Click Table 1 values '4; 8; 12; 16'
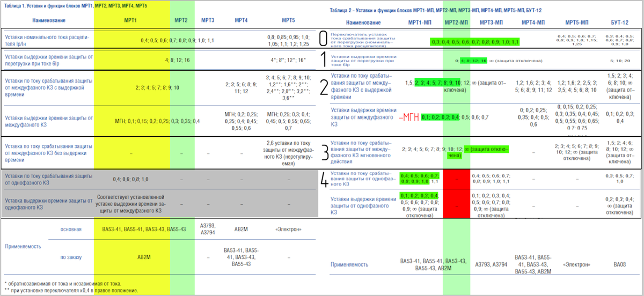The image size is (644, 296). pyautogui.click(x=178, y=60)
